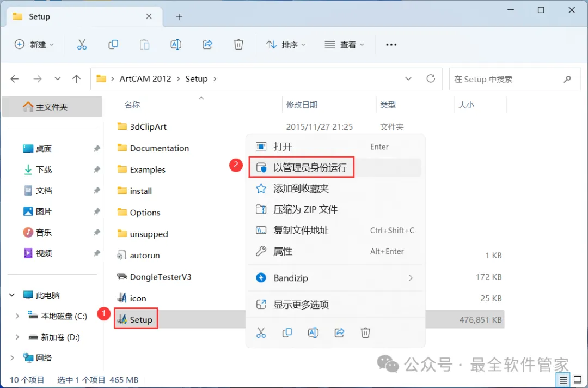The height and width of the screenshot is (388, 588).
Task: Click Rename icon at context menu bottom
Action: tap(313, 332)
